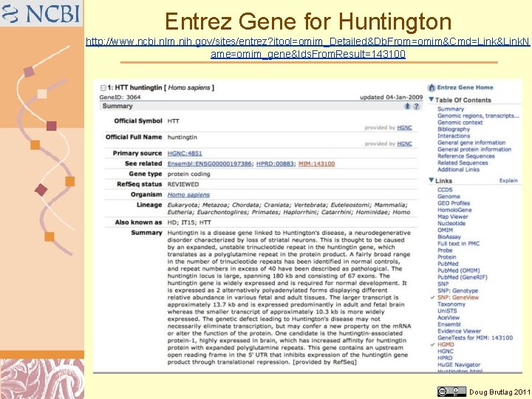Click HGNC provider link for Official Full Name
Screen dimensions: 532x399
click(404, 144)
